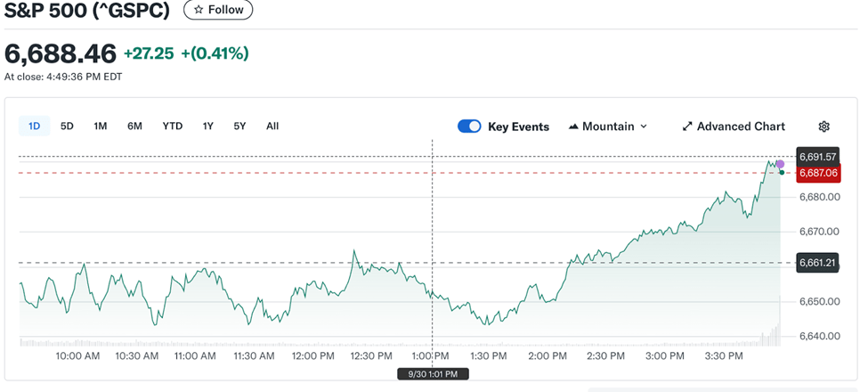Open chart settings gear icon
This screenshot has width=868, height=392.
823,127
